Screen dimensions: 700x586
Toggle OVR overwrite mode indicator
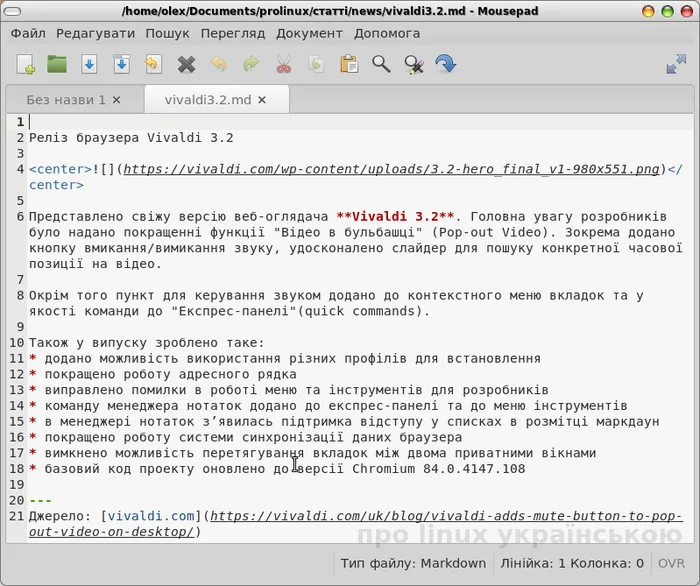point(671,563)
